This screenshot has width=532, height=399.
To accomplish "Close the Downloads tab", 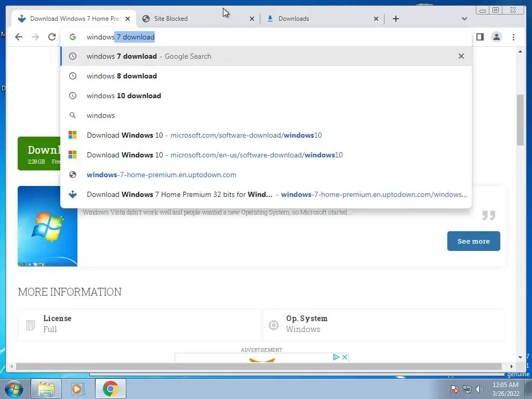I will click(x=376, y=19).
